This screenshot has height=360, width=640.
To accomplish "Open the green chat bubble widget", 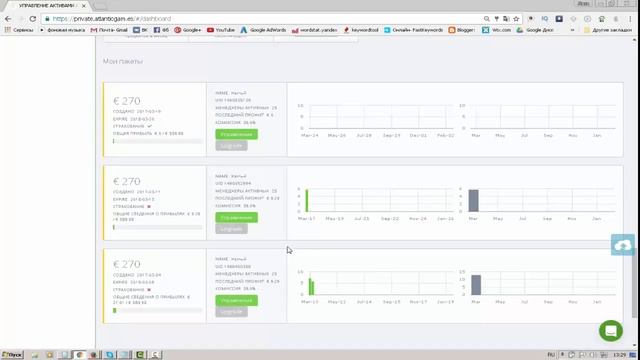I will pyautogui.click(x=611, y=331).
